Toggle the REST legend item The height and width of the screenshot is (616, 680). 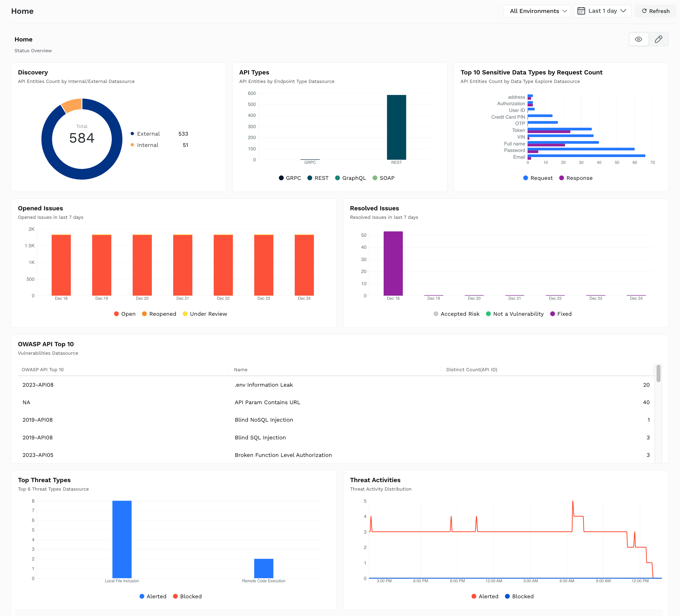318,178
